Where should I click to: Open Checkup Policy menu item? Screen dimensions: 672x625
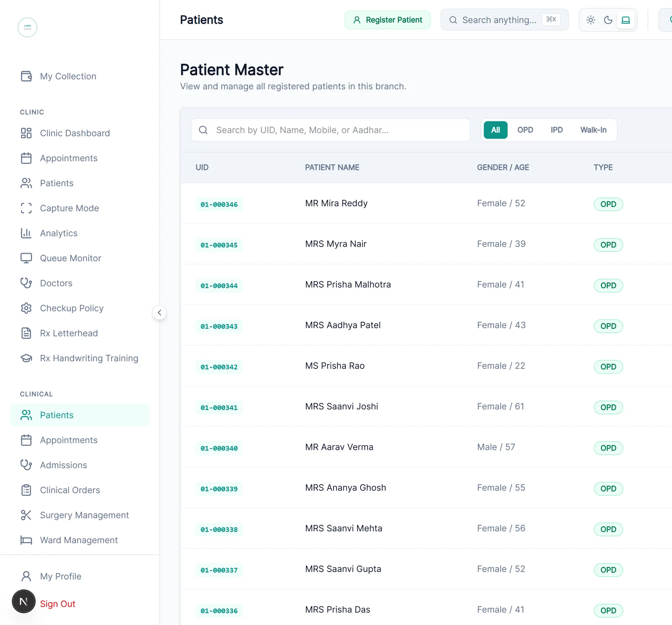coord(79,308)
